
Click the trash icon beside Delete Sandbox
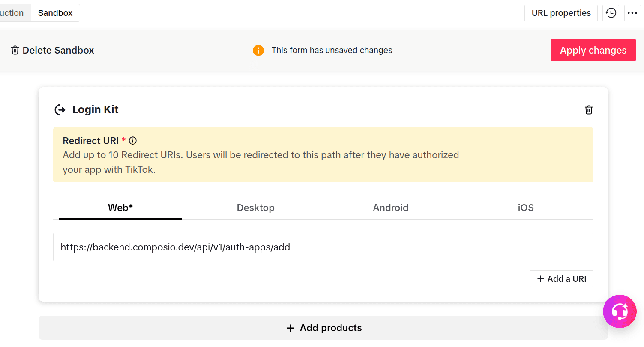coord(15,50)
